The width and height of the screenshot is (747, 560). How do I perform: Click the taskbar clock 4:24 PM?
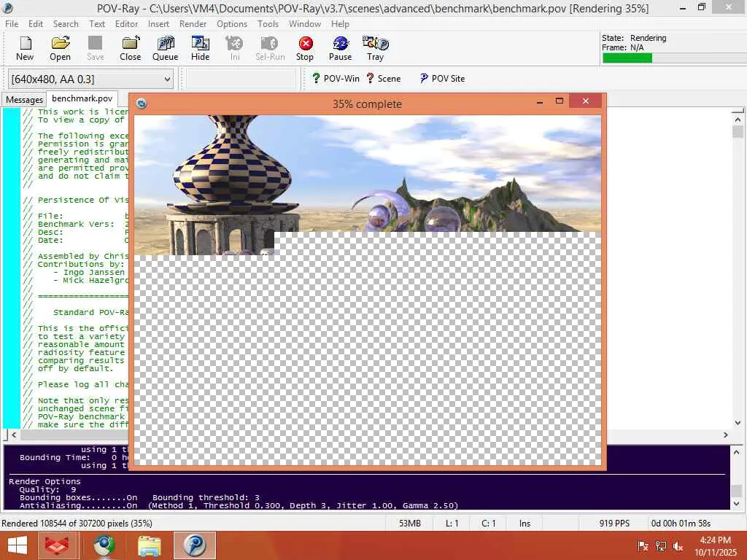[x=715, y=540]
